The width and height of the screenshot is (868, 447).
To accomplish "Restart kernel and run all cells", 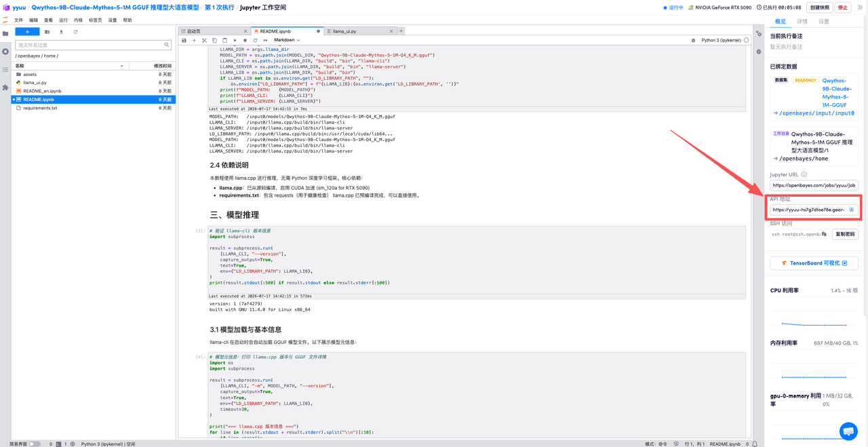I will click(265, 40).
